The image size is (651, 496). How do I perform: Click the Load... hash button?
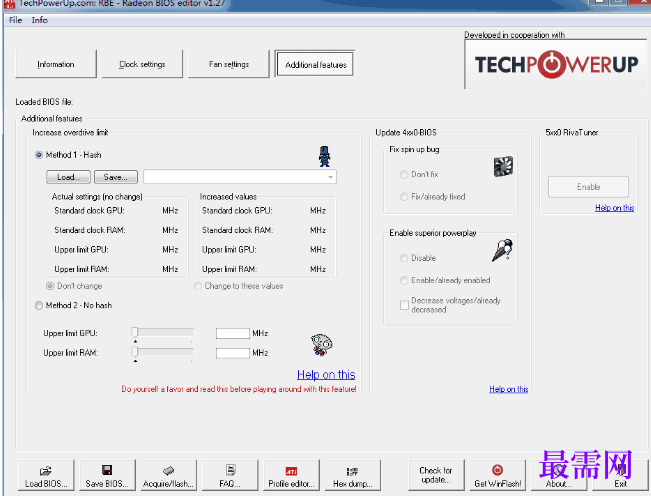[x=68, y=177]
